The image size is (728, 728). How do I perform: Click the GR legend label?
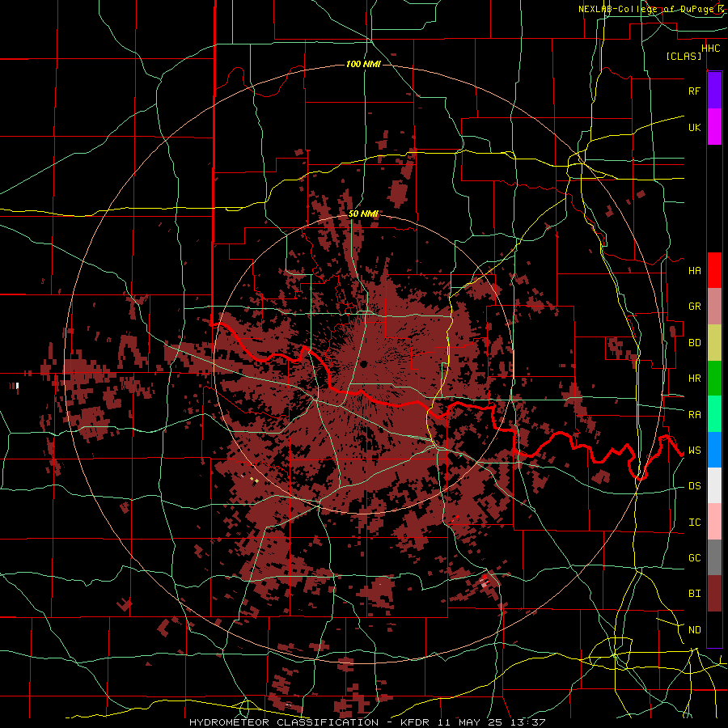coord(694,307)
